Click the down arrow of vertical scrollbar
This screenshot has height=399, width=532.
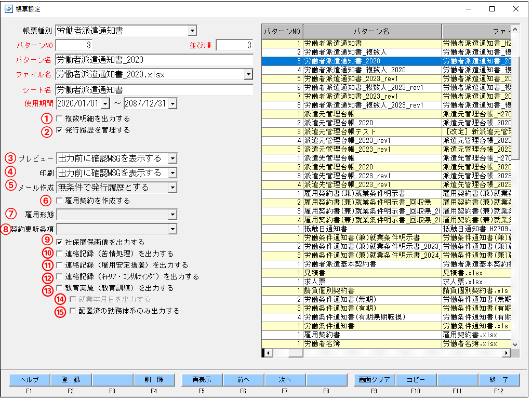pos(515,344)
